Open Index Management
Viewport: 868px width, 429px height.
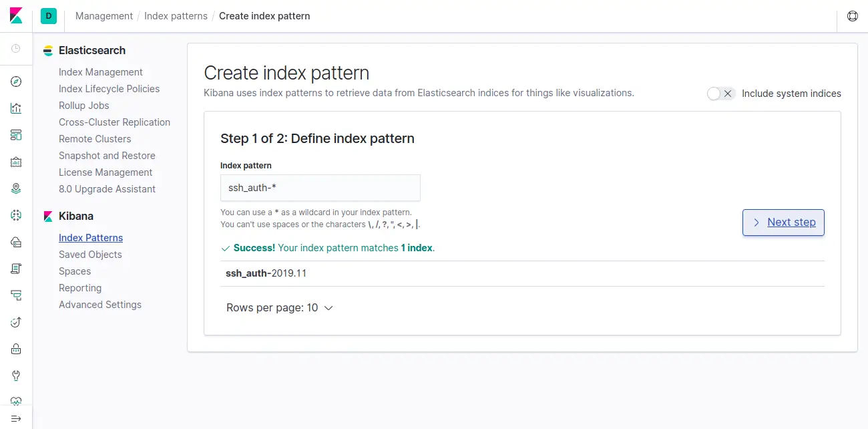click(x=101, y=72)
